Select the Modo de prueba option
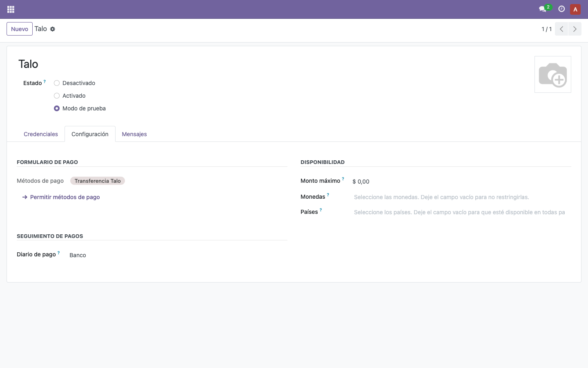This screenshot has height=368, width=588. pyautogui.click(x=57, y=108)
